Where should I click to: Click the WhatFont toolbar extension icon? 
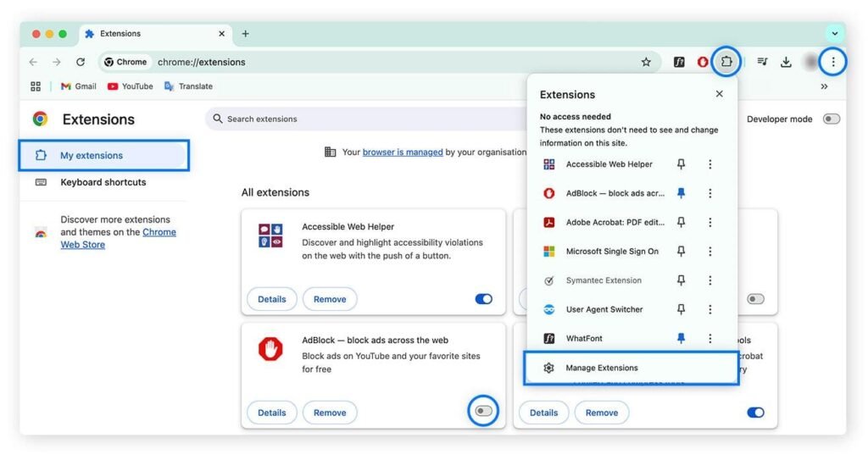click(x=679, y=62)
